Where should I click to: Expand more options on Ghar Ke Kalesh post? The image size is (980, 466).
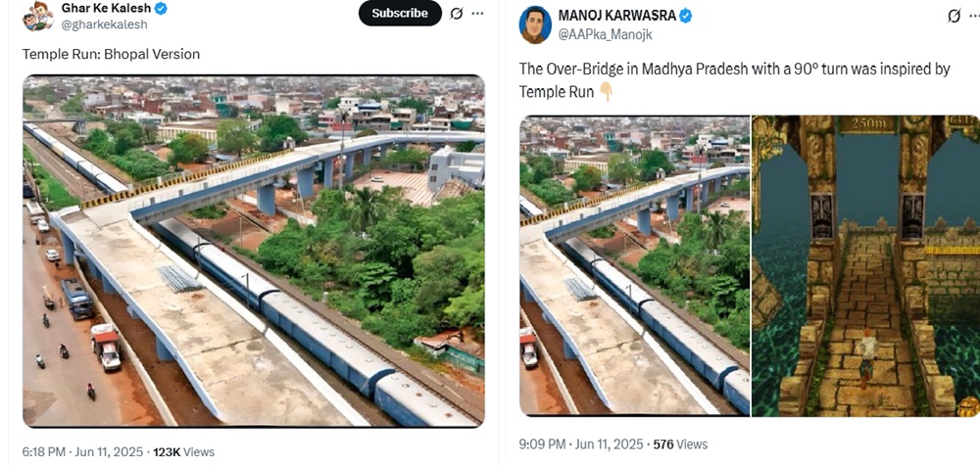pyautogui.click(x=478, y=14)
